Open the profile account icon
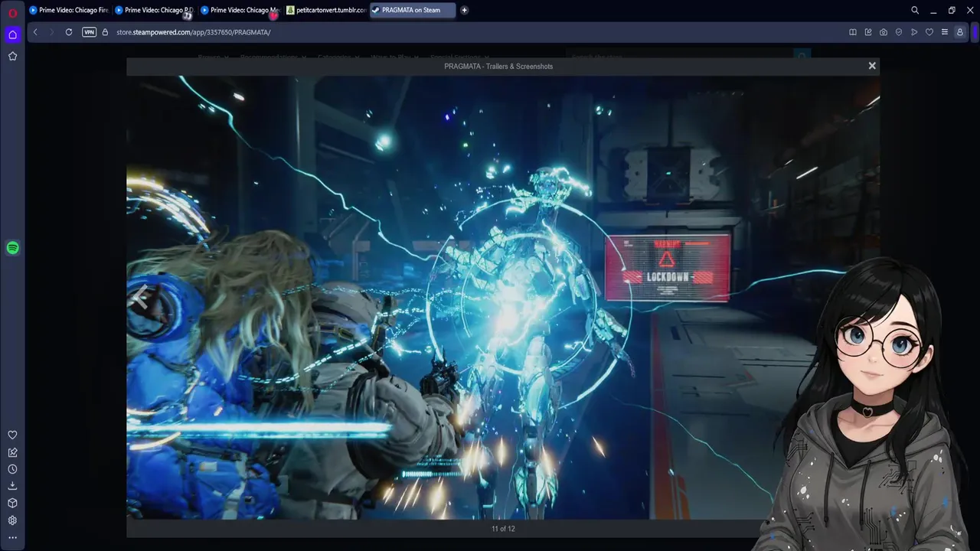Image resolution: width=980 pixels, height=551 pixels. pos(960,32)
